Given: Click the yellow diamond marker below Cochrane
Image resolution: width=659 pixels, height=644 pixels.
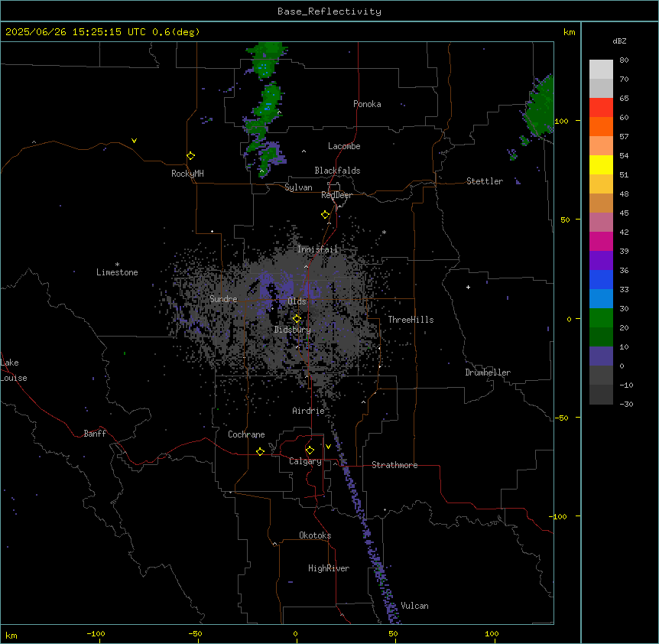Looking at the screenshot, I should [x=260, y=451].
